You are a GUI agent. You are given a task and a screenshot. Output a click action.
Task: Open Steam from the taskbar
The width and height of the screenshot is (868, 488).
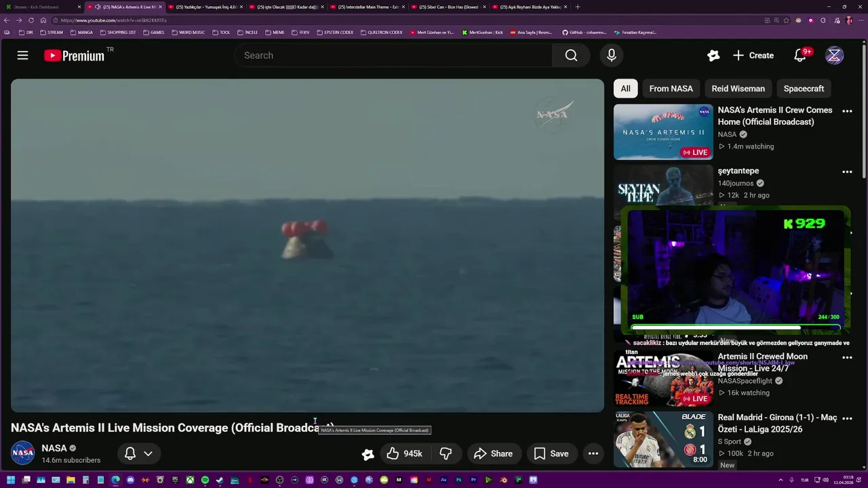click(x=220, y=480)
